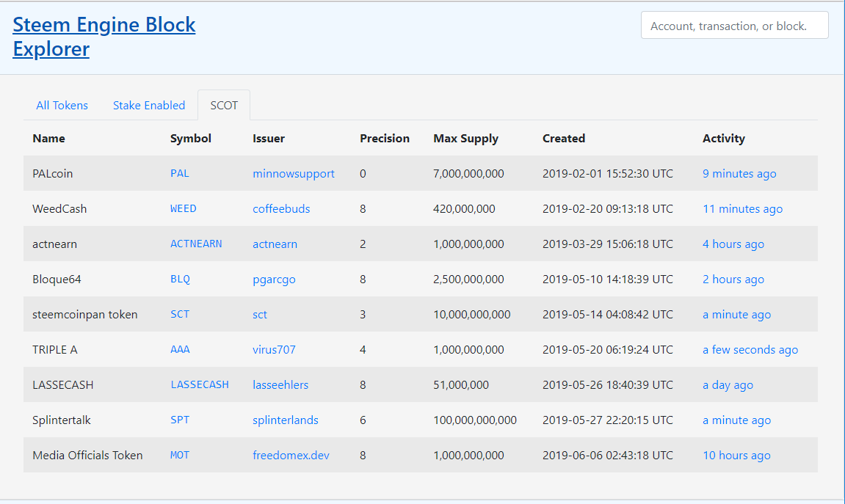Screen dimensions: 845x504
Task: Click the '10 hours ago' activity link
Action: pyautogui.click(x=736, y=456)
